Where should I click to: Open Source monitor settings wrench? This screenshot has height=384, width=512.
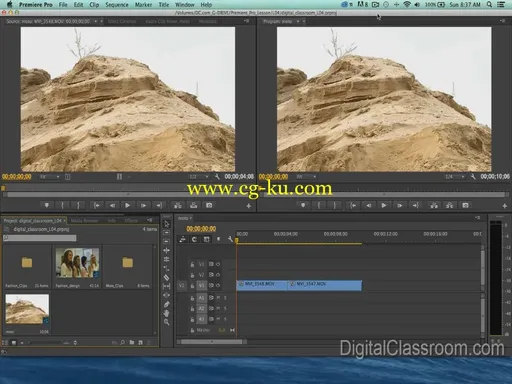[x=217, y=177]
